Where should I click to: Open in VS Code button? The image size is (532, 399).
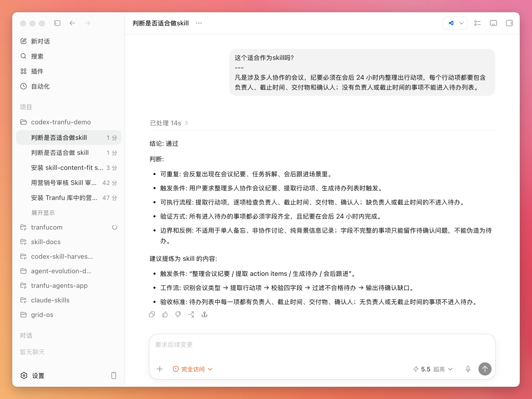click(x=451, y=23)
